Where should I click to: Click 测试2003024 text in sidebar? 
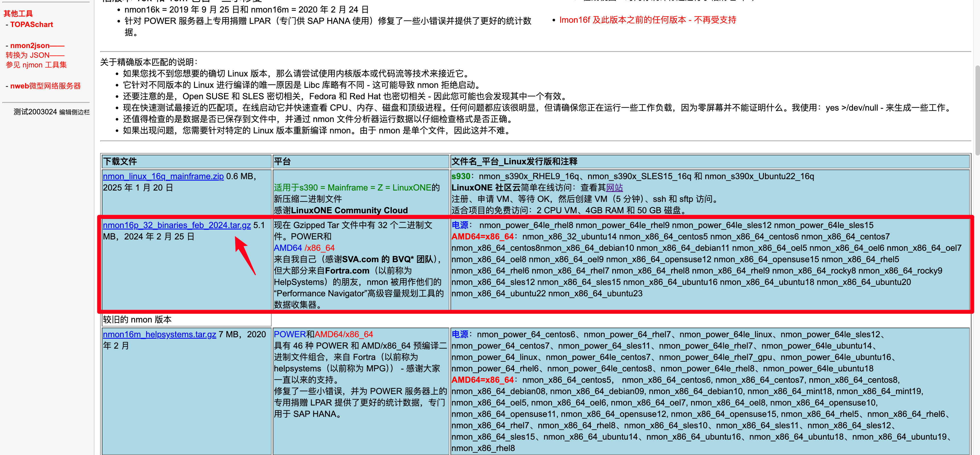click(35, 112)
